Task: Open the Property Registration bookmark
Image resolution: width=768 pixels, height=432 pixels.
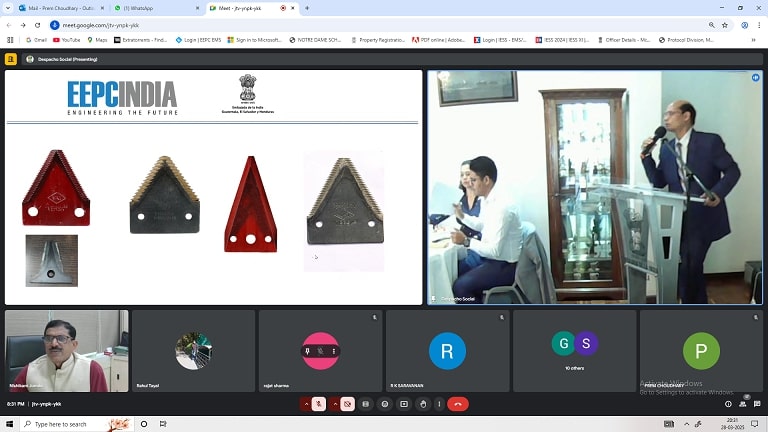Action: 378,40
